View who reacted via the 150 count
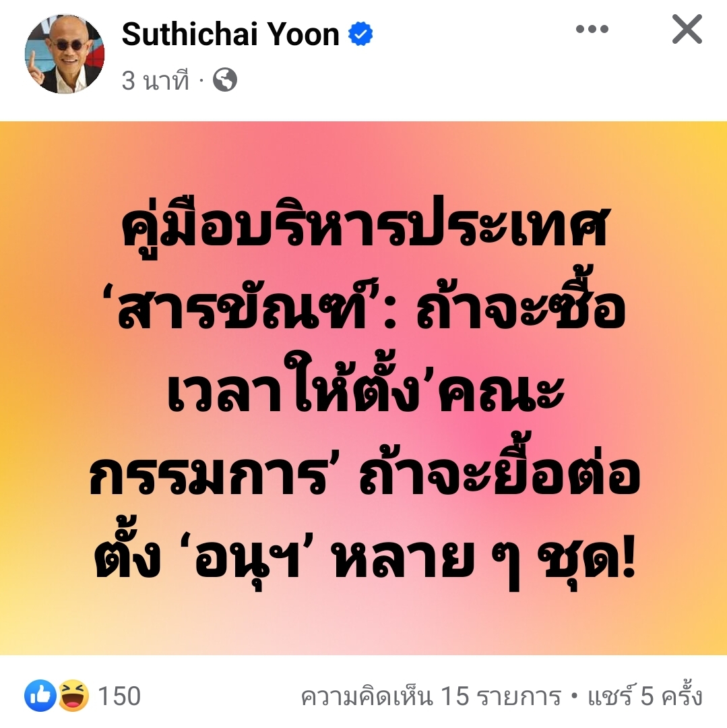The image size is (727, 728). (x=119, y=696)
